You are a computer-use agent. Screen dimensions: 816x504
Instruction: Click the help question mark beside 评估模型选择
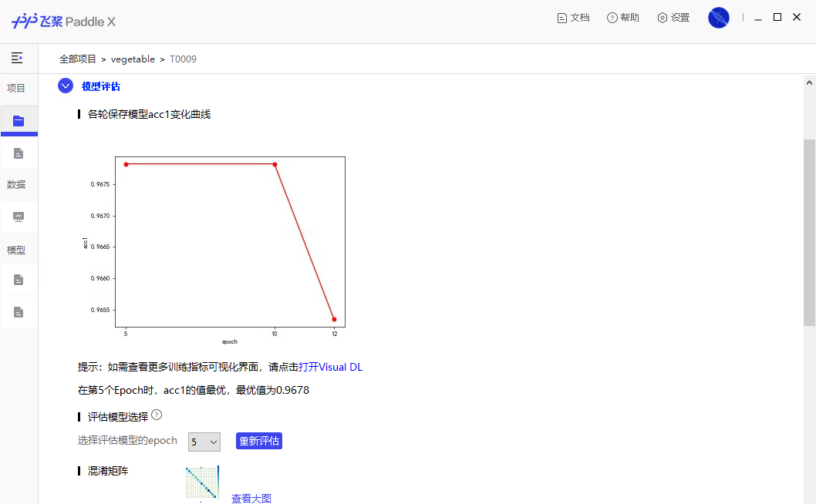click(157, 415)
